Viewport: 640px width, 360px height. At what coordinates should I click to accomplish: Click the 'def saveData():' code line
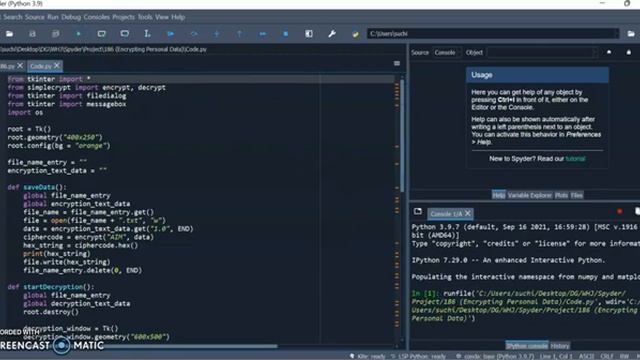pos(37,187)
